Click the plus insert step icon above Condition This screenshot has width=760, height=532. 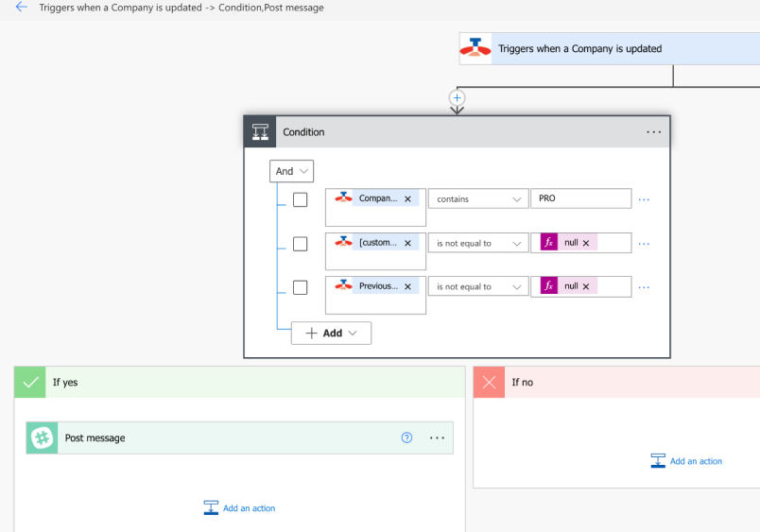point(458,97)
